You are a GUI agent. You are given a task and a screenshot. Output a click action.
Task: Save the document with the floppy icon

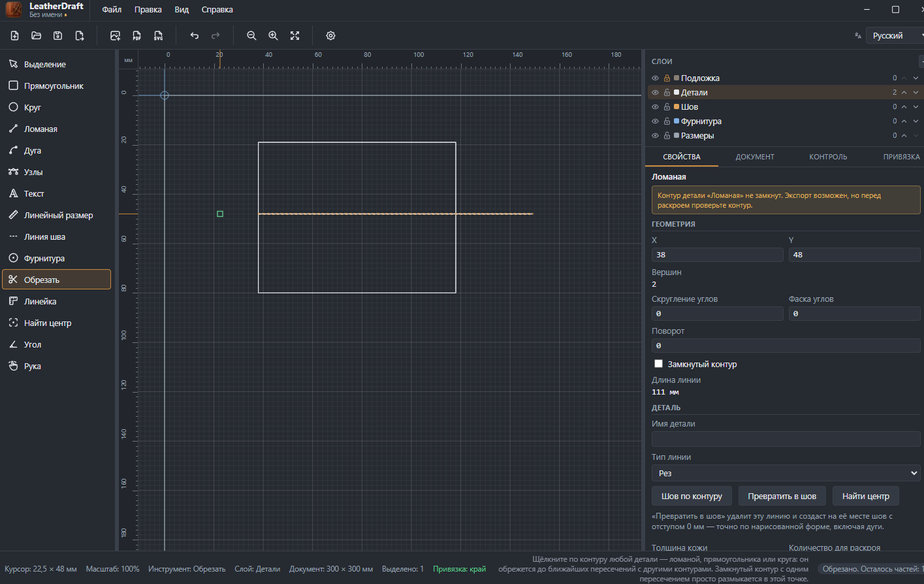pyautogui.click(x=58, y=36)
